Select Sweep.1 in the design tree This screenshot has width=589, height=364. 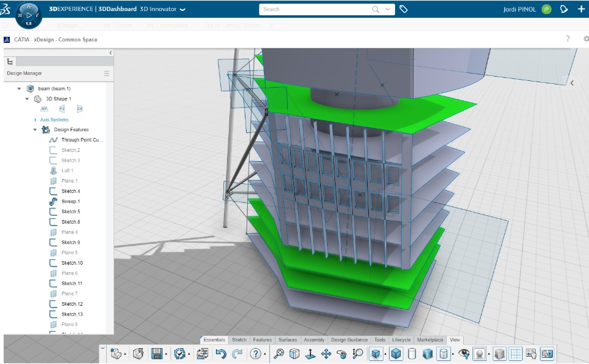pyautogui.click(x=71, y=202)
